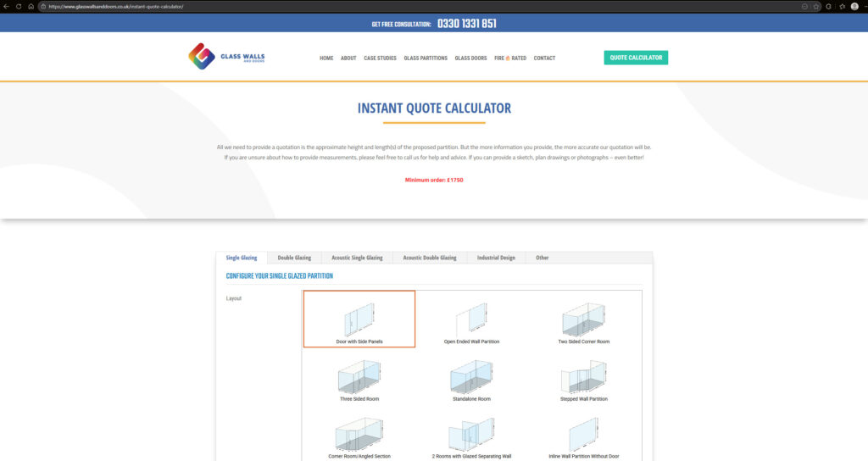The width and height of the screenshot is (868, 461).
Task: Click the browser back arrow
Action: click(7, 6)
